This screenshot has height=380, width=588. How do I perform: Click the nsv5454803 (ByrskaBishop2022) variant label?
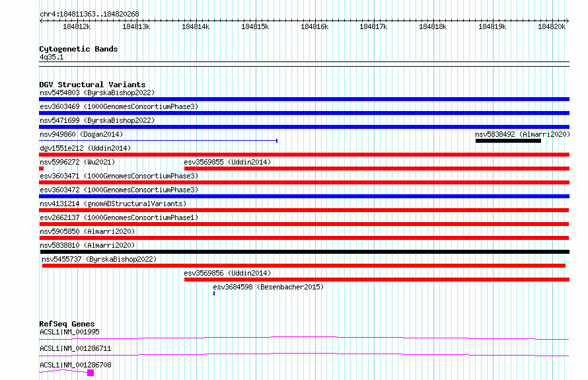[97, 93]
